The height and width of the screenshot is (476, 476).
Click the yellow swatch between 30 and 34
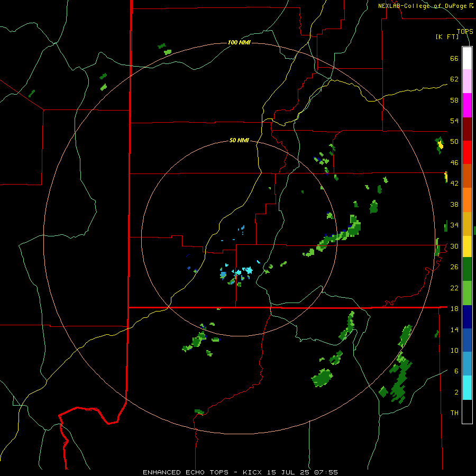pos(467,246)
